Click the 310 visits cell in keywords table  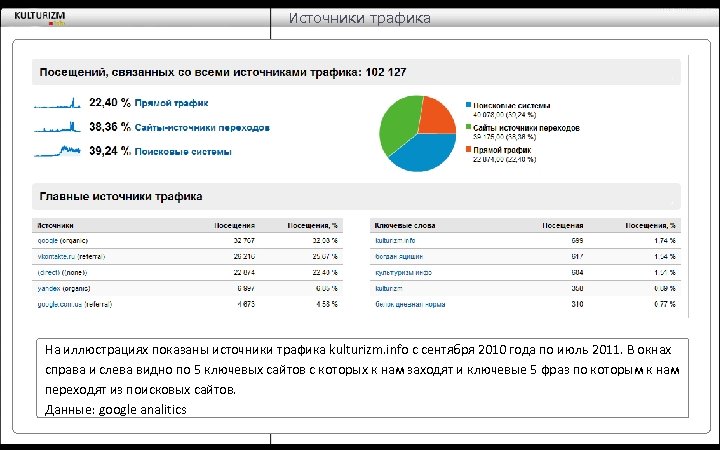coord(577,304)
